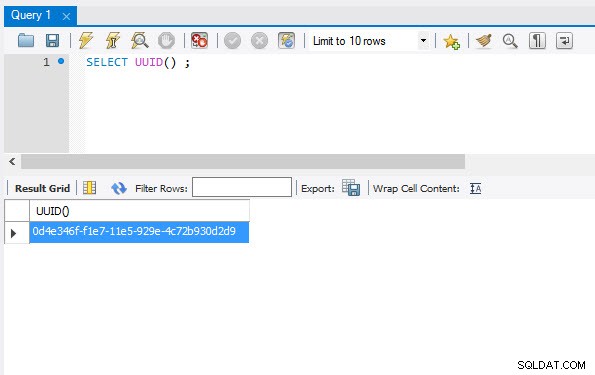Click the left scroll arrow of editor
Image resolution: width=595 pixels, height=375 pixels.
12,161
